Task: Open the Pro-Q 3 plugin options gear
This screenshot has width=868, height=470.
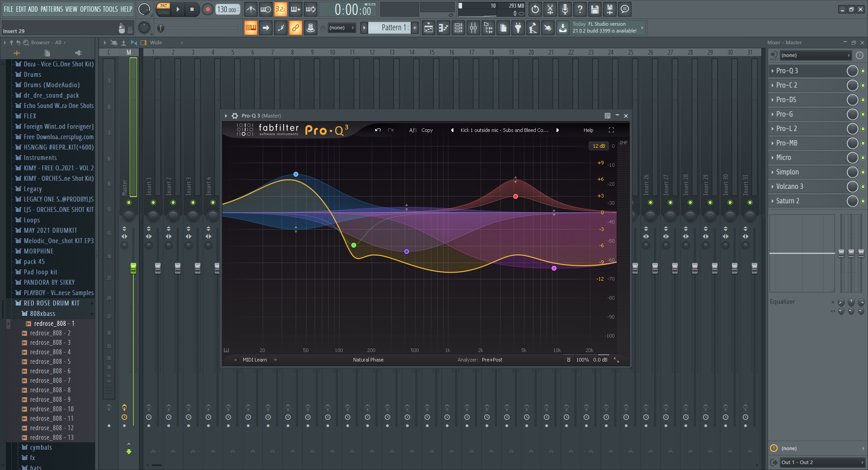Action: pyautogui.click(x=235, y=116)
